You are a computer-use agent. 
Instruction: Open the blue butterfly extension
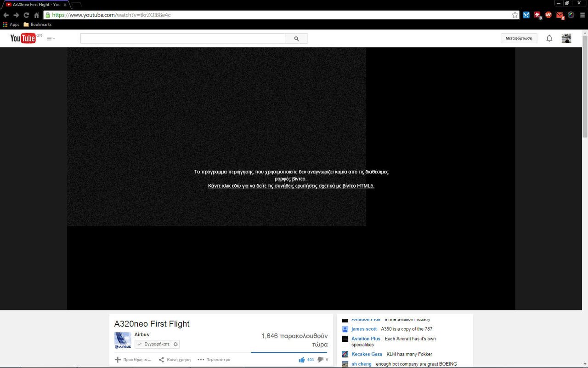click(x=526, y=15)
